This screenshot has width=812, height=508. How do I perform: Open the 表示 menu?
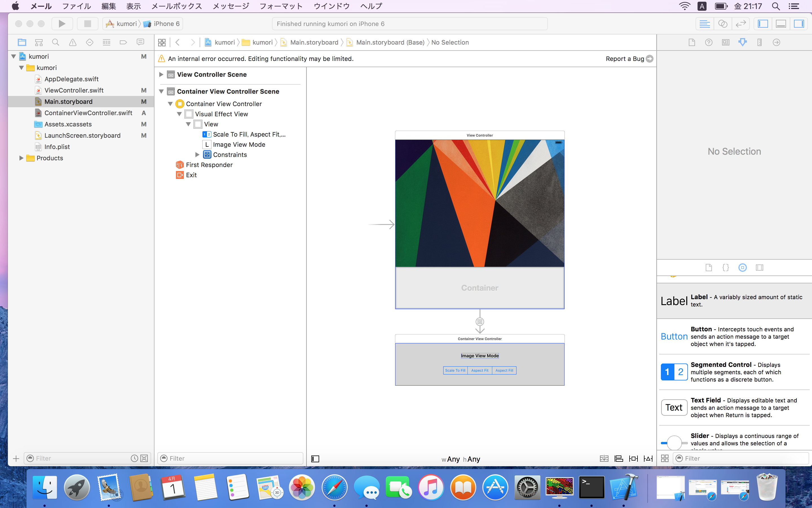(x=134, y=6)
